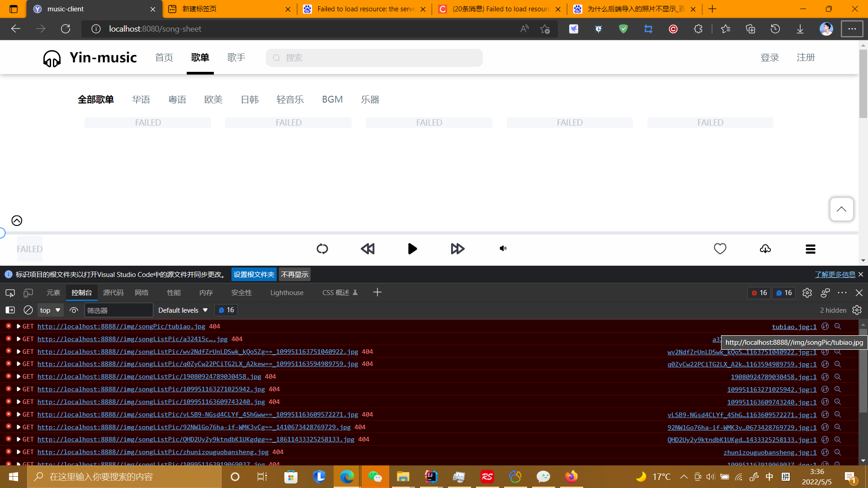Create a live expression with the eye icon
The height and width of the screenshot is (488, 868).
[x=74, y=310]
